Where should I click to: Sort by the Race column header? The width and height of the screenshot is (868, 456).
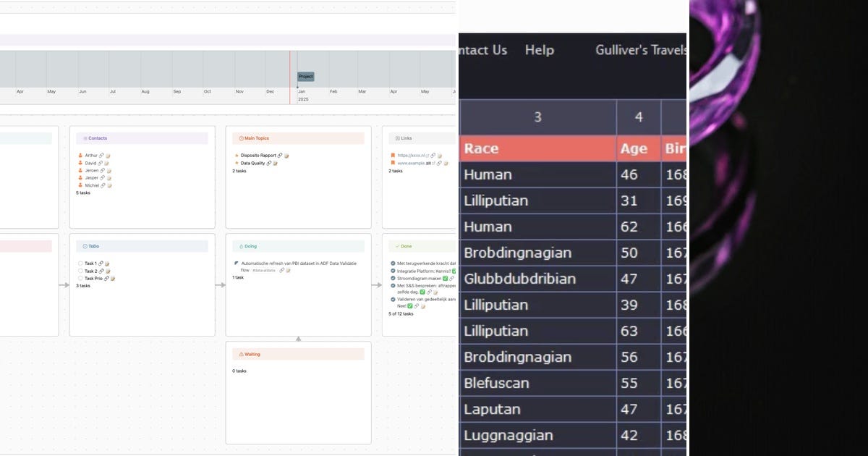[x=537, y=148]
